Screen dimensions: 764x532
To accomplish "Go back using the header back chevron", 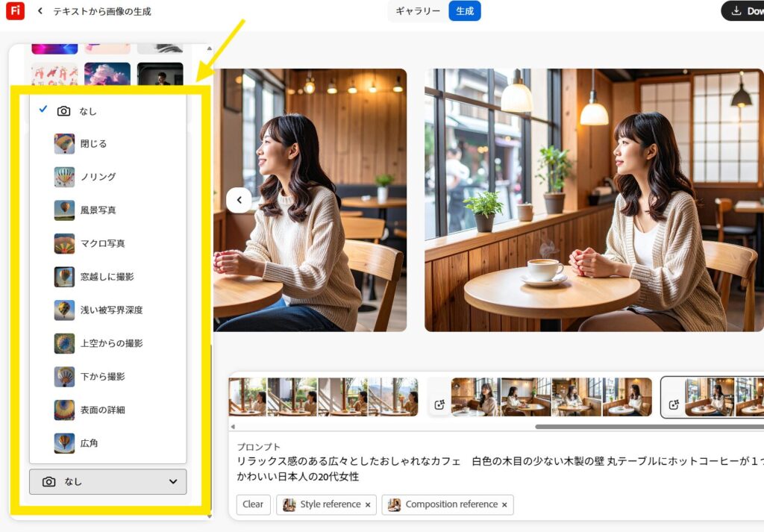I will tap(40, 10).
